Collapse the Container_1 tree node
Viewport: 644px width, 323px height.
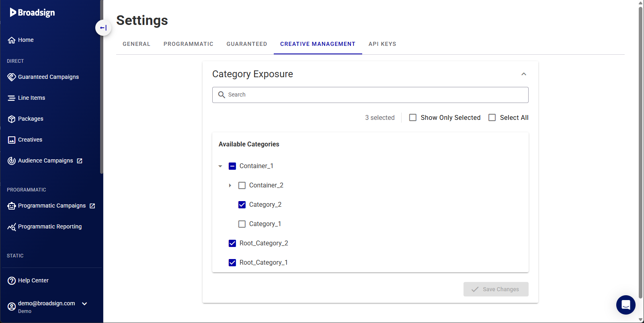(220, 166)
